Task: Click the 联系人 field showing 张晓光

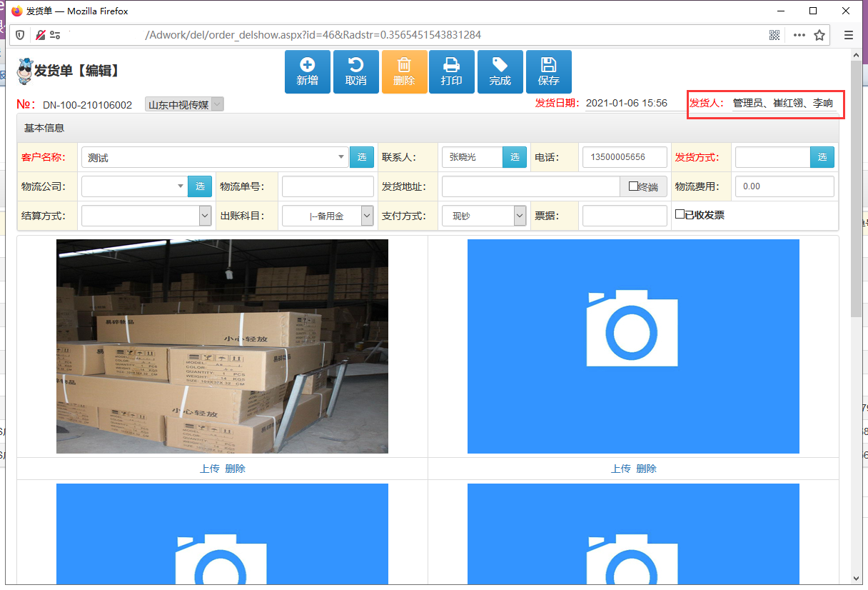Action: coord(473,157)
